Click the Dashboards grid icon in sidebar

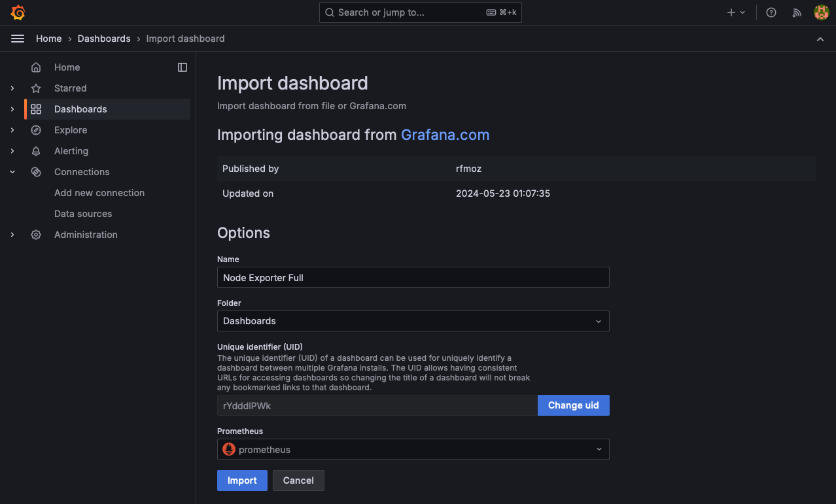36,109
